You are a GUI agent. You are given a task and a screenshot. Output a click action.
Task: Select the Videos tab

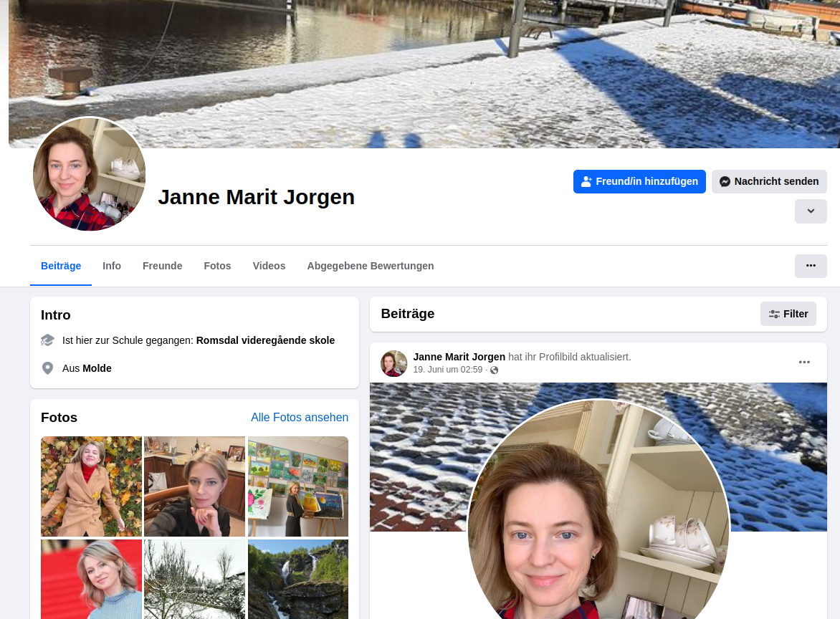click(269, 266)
